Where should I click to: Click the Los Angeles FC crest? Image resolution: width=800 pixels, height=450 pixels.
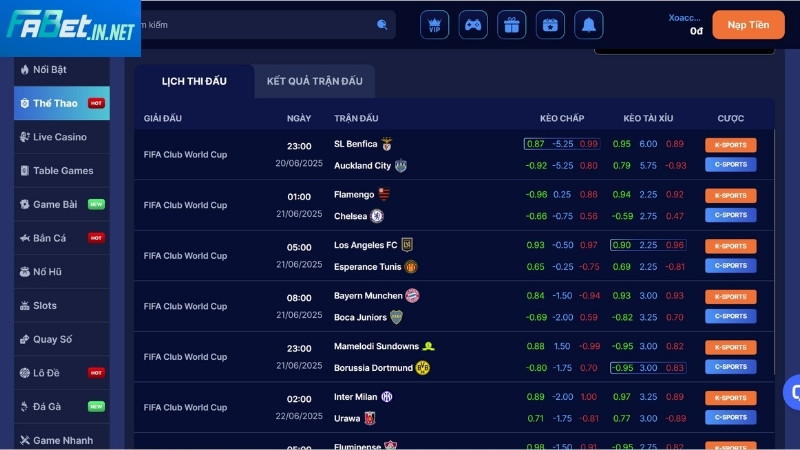pos(407,245)
